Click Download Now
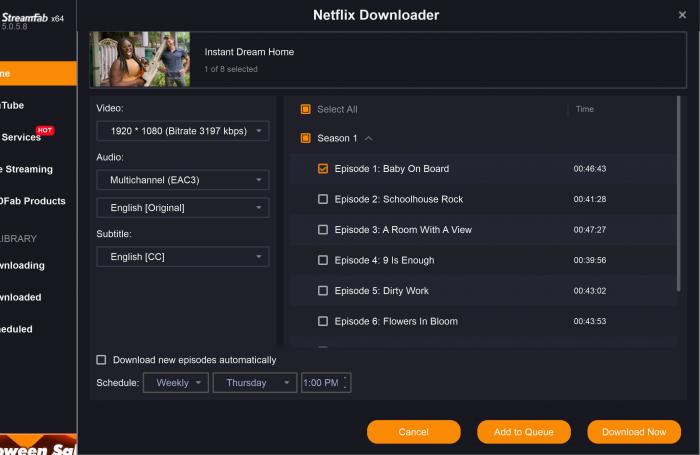The image size is (700, 455). coord(634,432)
